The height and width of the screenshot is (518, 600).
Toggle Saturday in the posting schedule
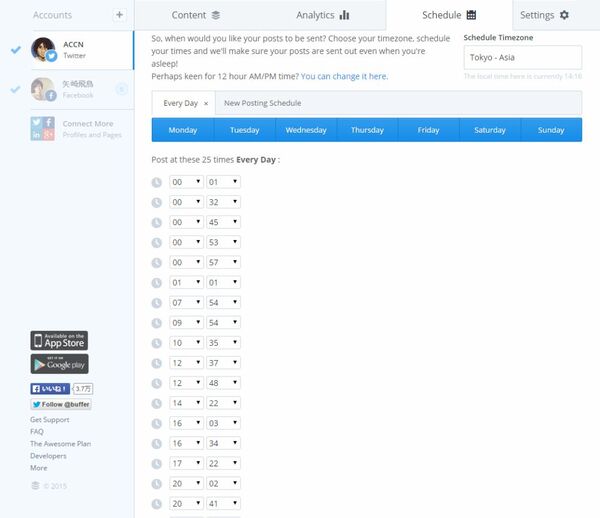coord(490,130)
